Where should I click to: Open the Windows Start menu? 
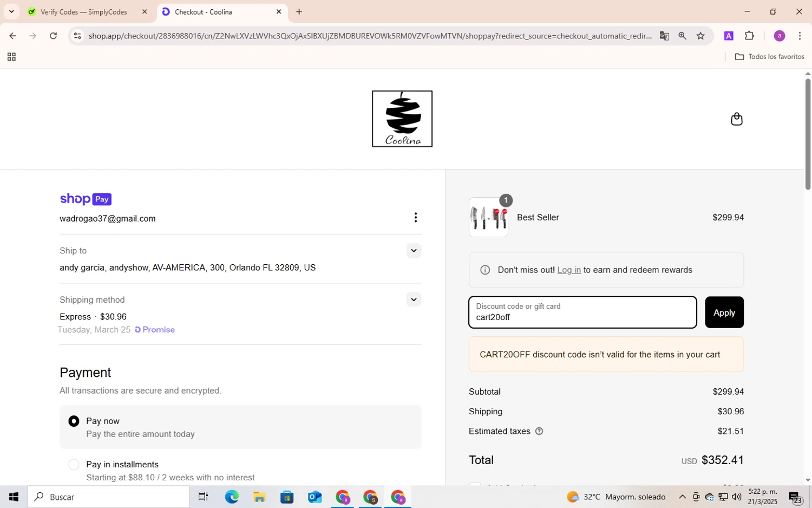click(14, 497)
